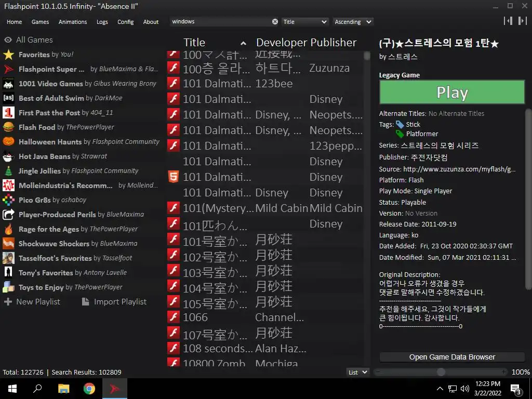
Task: Click the green Platformer tag icon
Action: 400,134
